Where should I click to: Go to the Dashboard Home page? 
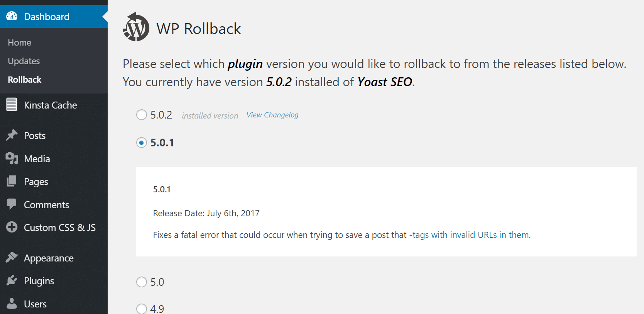tap(19, 42)
